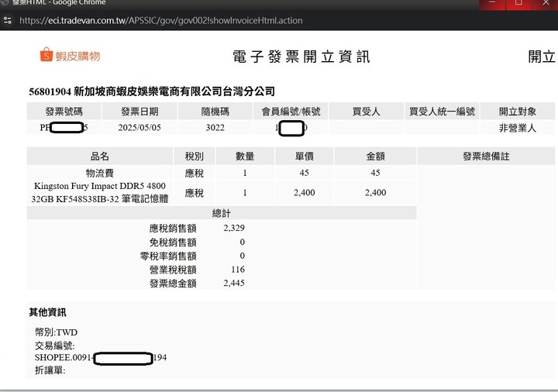Click the 其他資訊 heading
The width and height of the screenshot is (558, 392).
click(x=48, y=312)
